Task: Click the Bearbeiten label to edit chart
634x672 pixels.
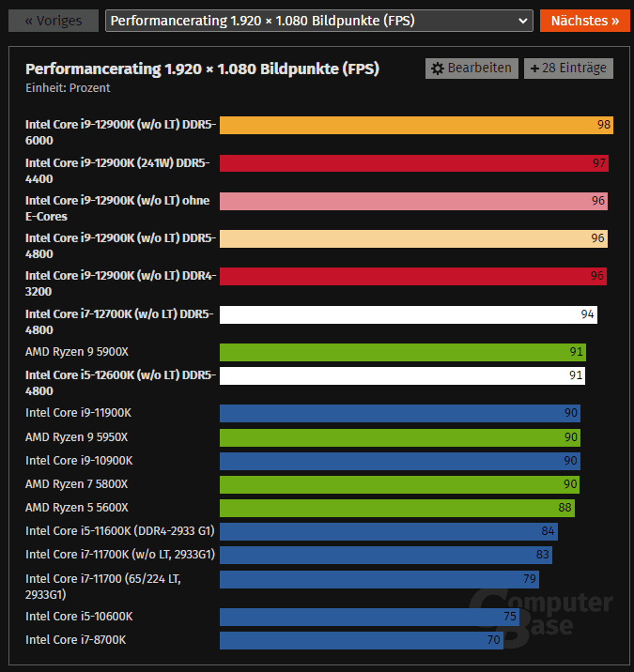Action: [x=480, y=69]
